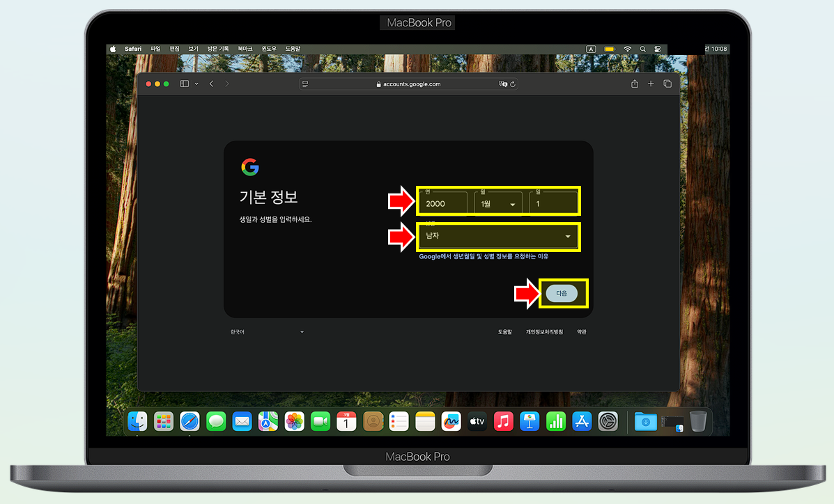Open the 편집 menu
Viewport: 834px width, 504px height.
pyautogui.click(x=174, y=49)
